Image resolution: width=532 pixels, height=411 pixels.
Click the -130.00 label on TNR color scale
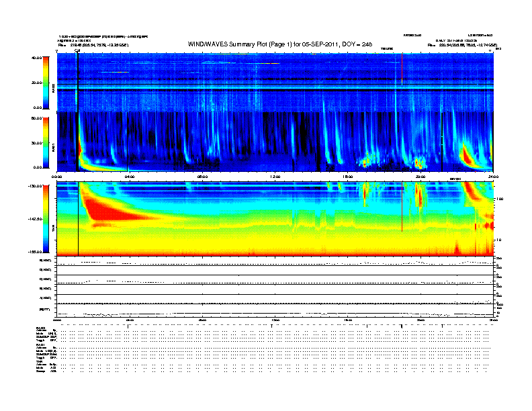pos(35,186)
